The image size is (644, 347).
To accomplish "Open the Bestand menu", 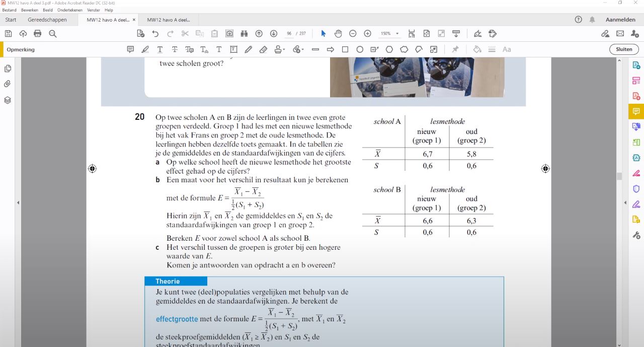I will (x=9, y=10).
